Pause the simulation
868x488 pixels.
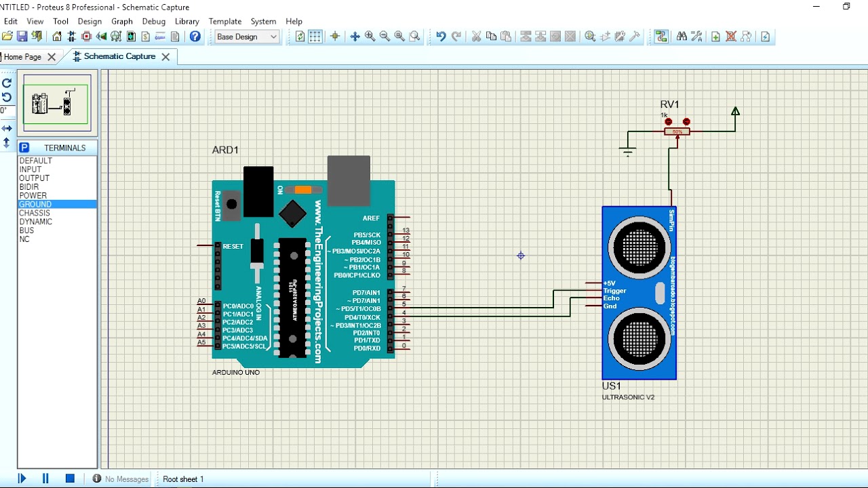coord(45,479)
